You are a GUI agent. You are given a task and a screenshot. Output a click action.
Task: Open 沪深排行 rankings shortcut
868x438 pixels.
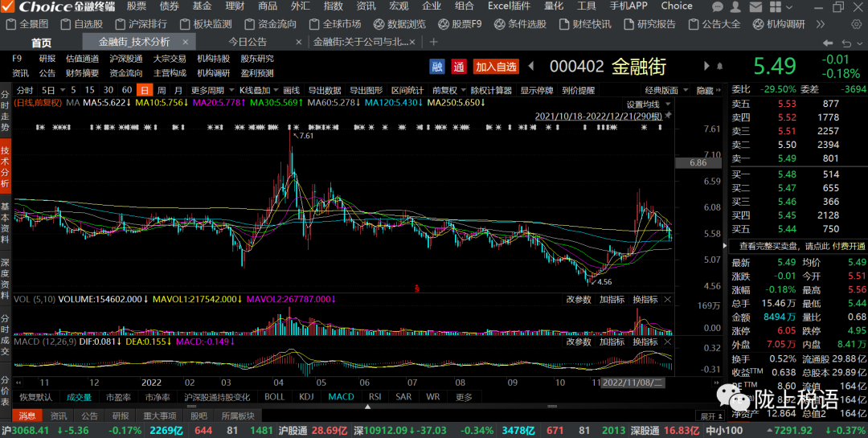coord(141,24)
